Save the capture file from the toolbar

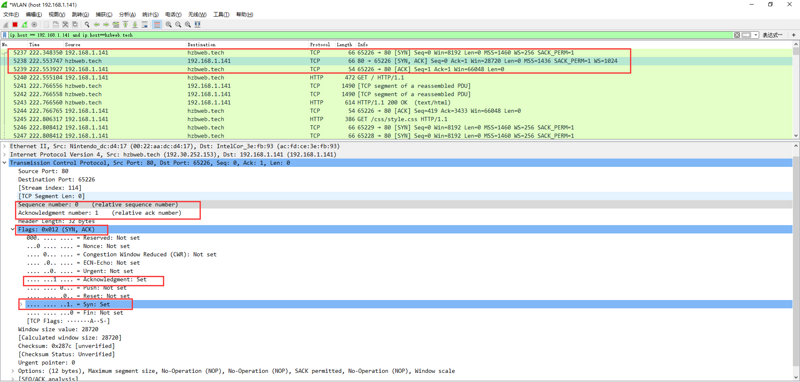coord(56,24)
